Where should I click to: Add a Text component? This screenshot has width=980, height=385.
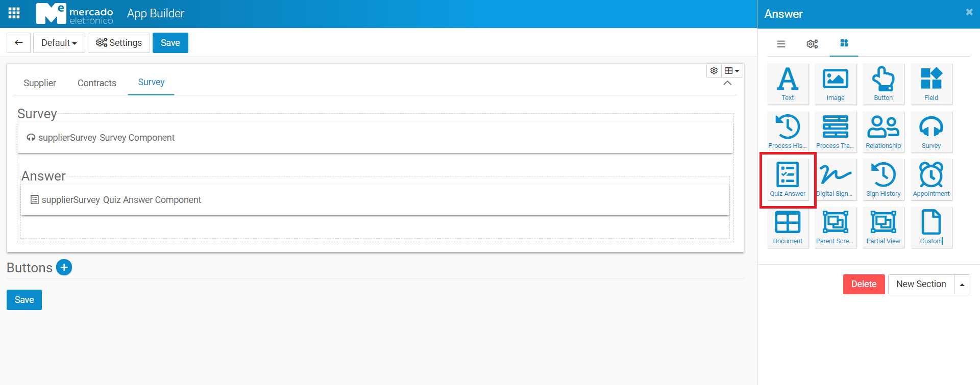pyautogui.click(x=788, y=84)
